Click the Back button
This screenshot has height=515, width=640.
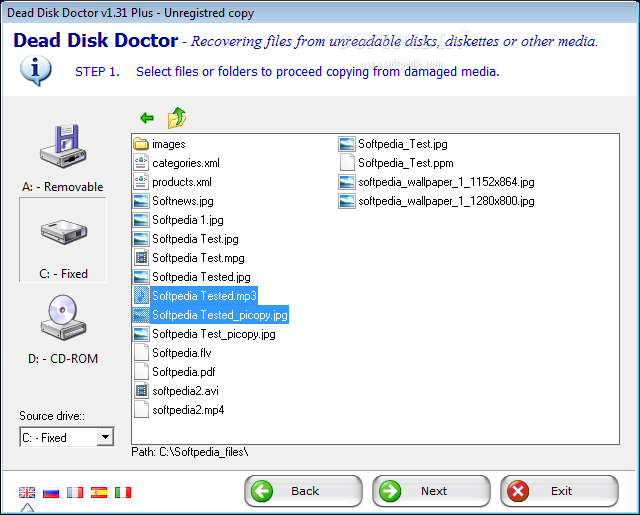(303, 491)
